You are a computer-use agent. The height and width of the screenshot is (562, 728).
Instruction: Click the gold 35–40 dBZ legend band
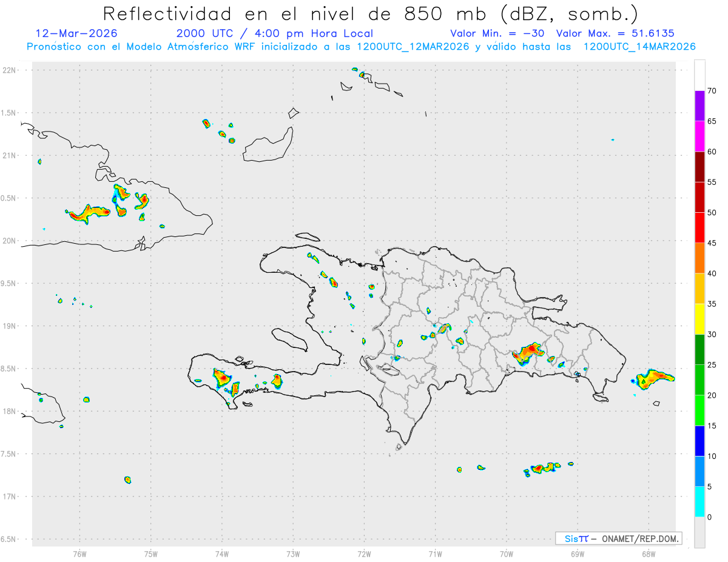699,289
